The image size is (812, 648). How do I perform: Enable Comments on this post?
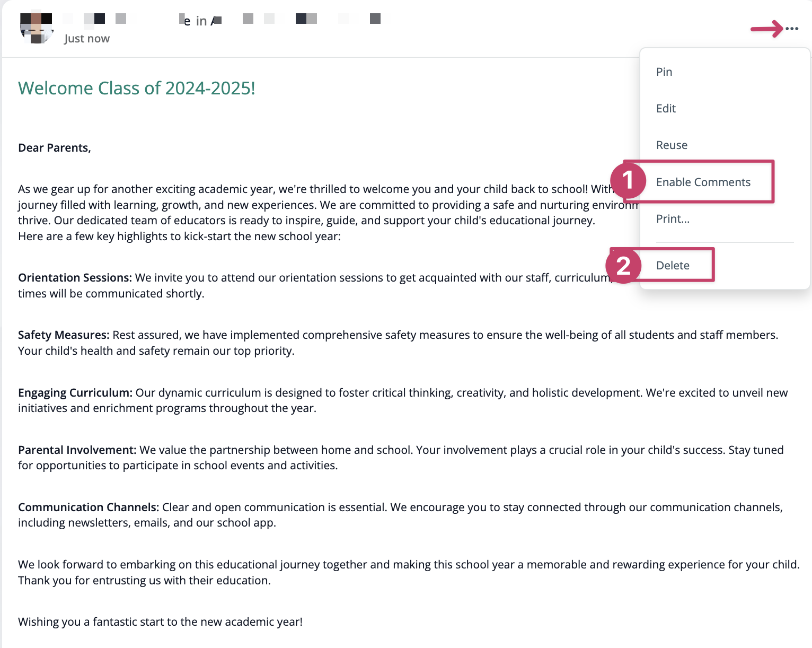[703, 182]
